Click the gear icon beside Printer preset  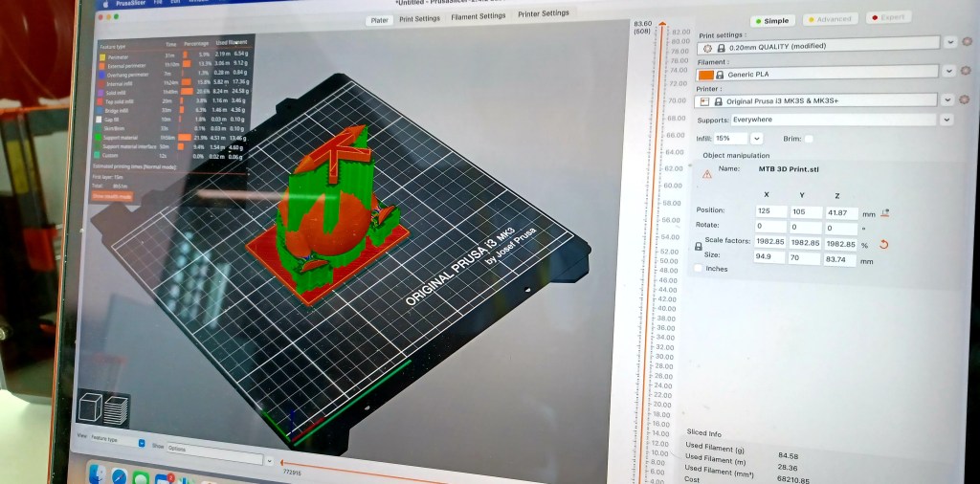(x=967, y=99)
